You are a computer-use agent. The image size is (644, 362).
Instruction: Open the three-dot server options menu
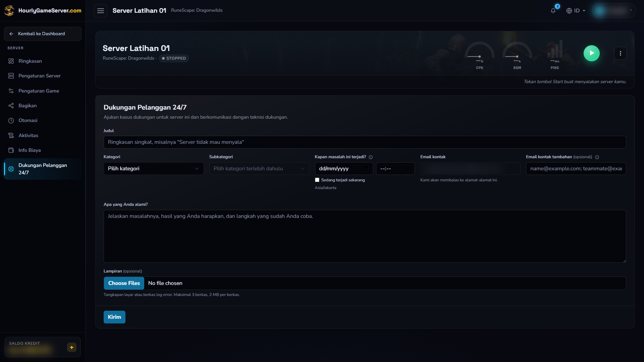click(x=620, y=53)
